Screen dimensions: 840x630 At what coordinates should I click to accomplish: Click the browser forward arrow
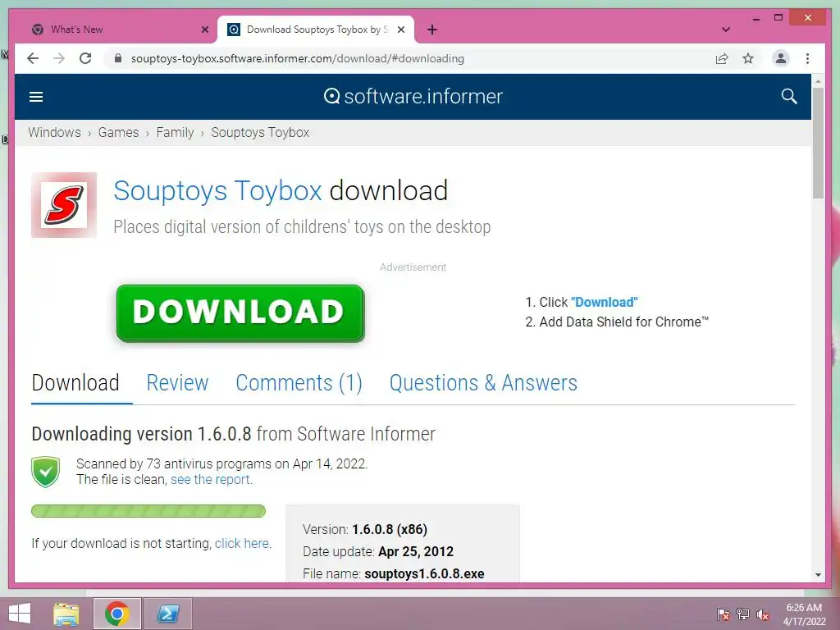(59, 58)
